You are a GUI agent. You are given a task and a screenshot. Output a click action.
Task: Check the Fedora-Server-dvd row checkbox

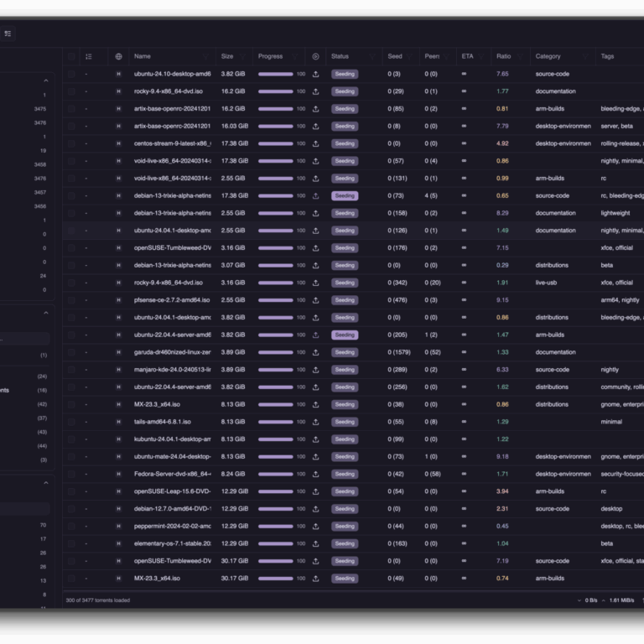coord(71,474)
